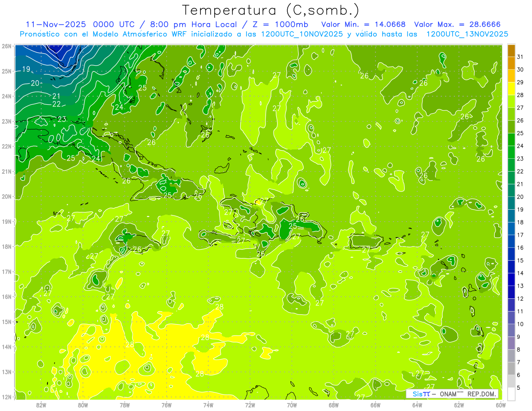
Task: Click the latitude axis label '19N'
Action: (6, 222)
